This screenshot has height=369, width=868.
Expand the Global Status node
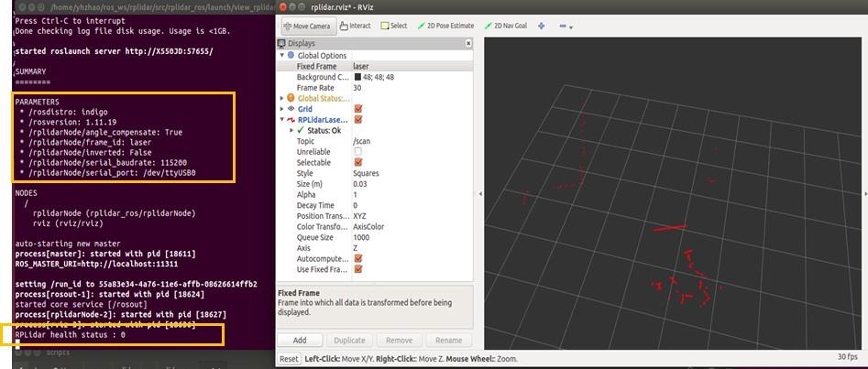pyautogui.click(x=281, y=99)
